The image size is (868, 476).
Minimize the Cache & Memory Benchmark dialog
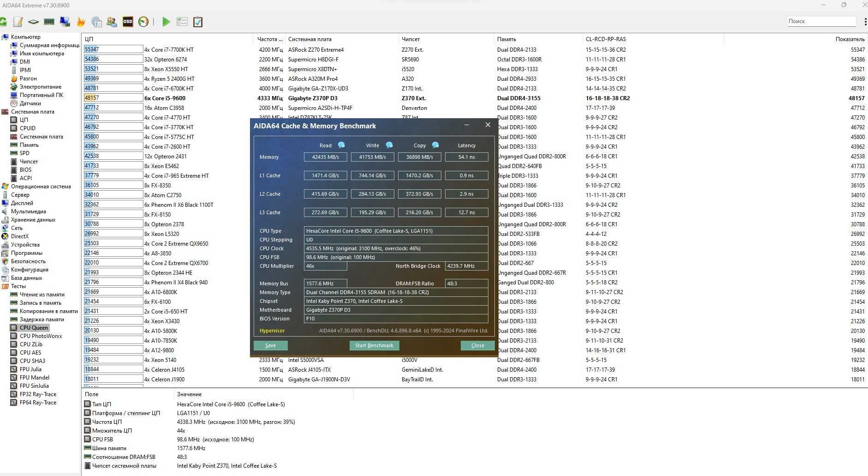point(467,125)
